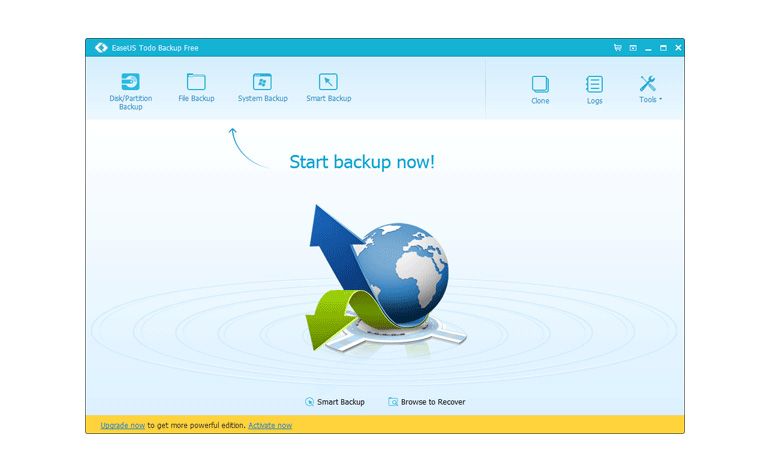This screenshot has height=472, width=770.
Task: Follow the Upgrade now link
Action: (x=122, y=425)
